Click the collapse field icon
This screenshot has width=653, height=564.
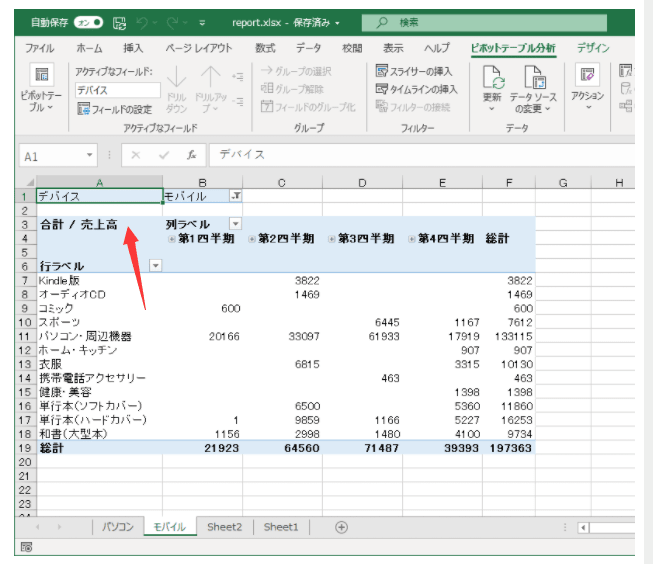tap(238, 101)
